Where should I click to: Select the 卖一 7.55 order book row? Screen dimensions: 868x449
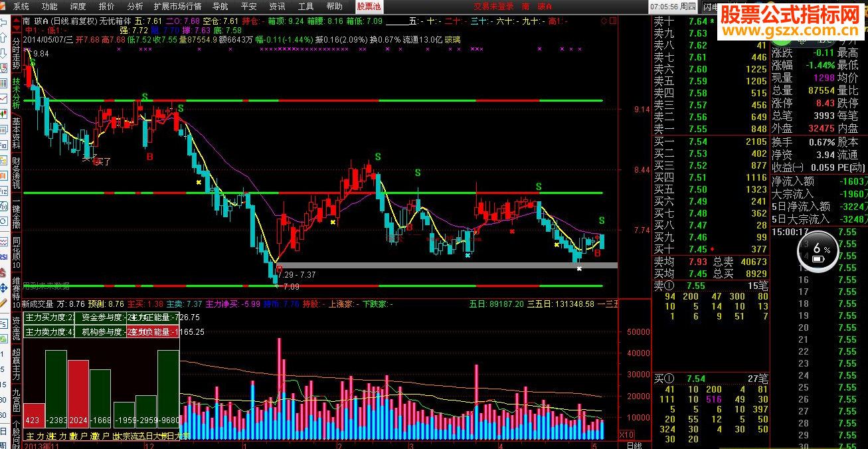point(710,129)
